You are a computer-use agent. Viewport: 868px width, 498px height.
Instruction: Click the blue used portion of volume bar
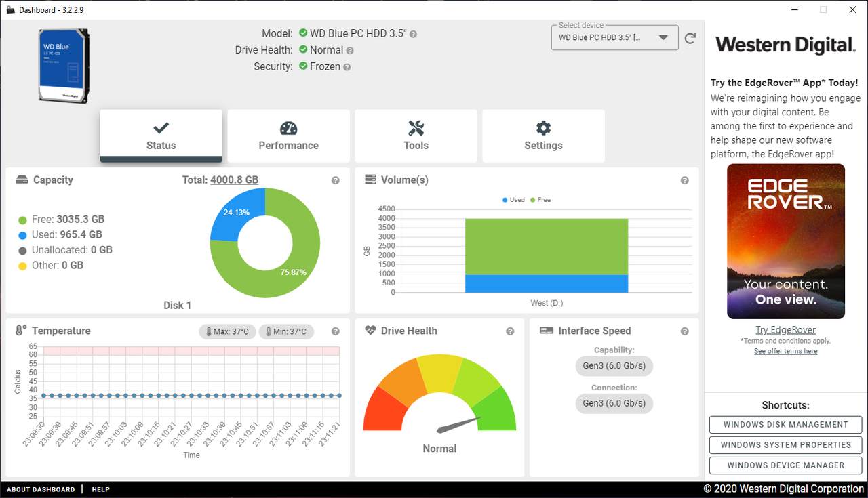coord(547,284)
